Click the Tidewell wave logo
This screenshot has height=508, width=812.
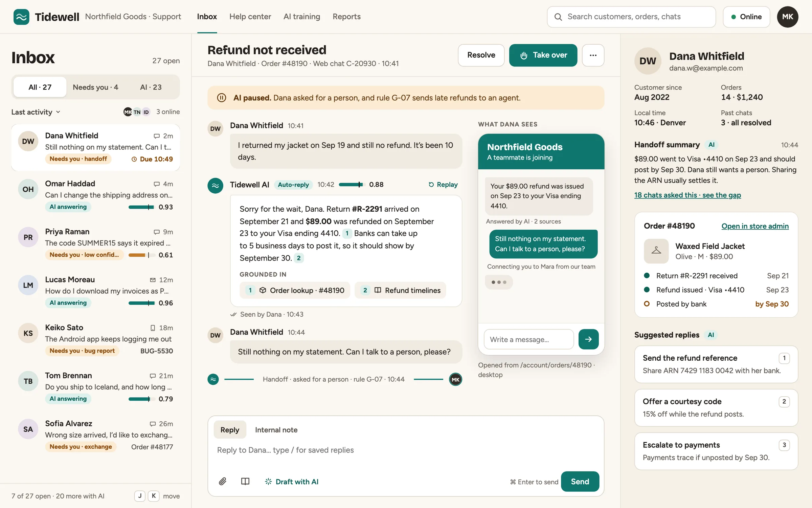[21, 17]
